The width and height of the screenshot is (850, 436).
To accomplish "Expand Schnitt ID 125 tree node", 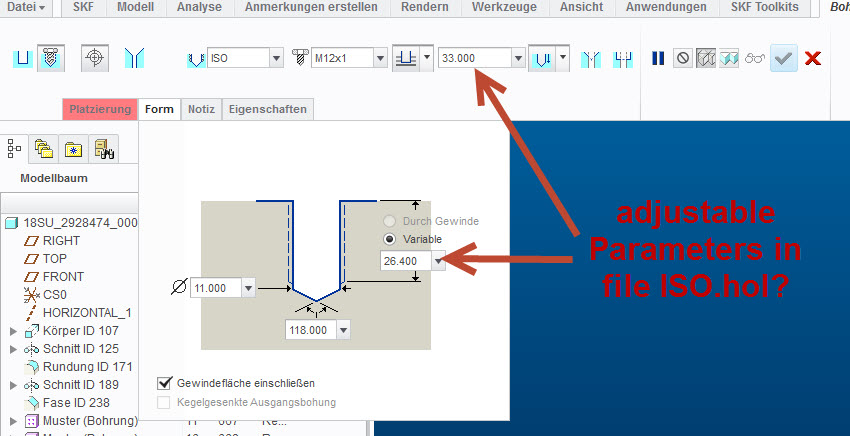I will click(x=14, y=349).
